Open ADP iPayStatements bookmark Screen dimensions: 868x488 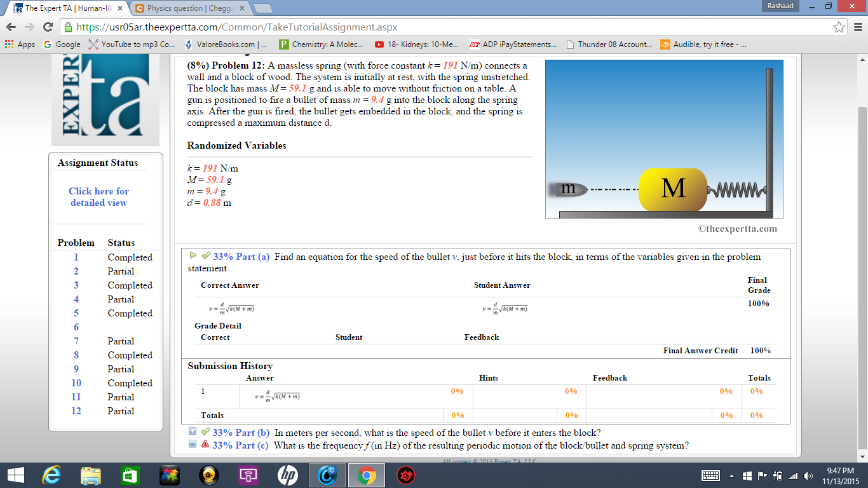513,44
